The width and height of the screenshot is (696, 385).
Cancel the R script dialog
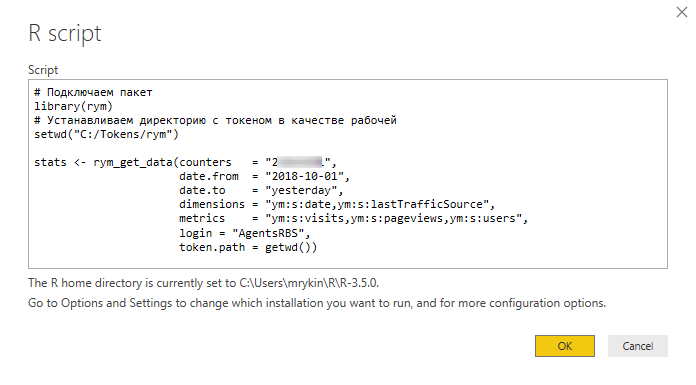pyautogui.click(x=637, y=346)
